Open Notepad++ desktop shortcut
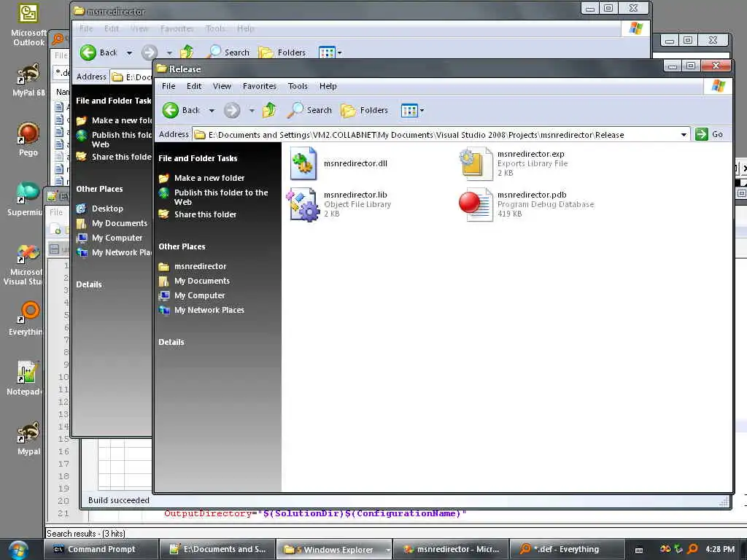Image resolution: width=747 pixels, height=560 pixels. coord(26,378)
